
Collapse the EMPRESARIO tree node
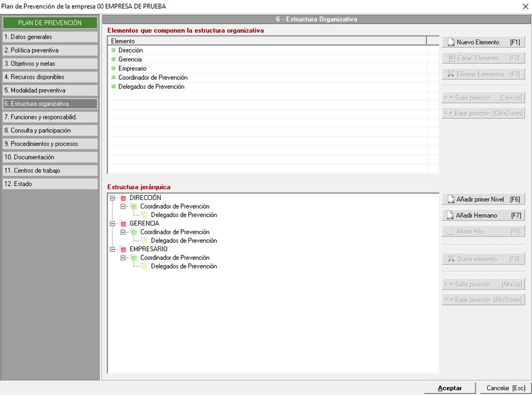click(112, 249)
